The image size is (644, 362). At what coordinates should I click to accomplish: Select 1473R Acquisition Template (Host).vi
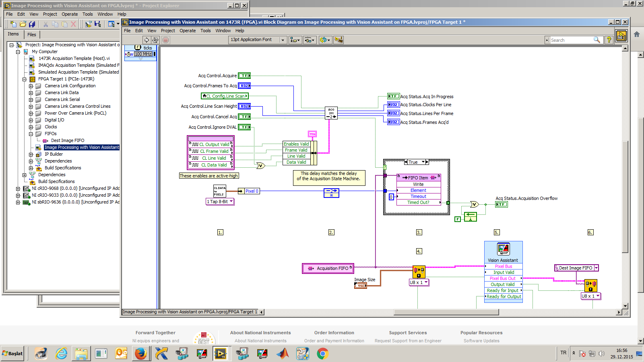point(74,59)
